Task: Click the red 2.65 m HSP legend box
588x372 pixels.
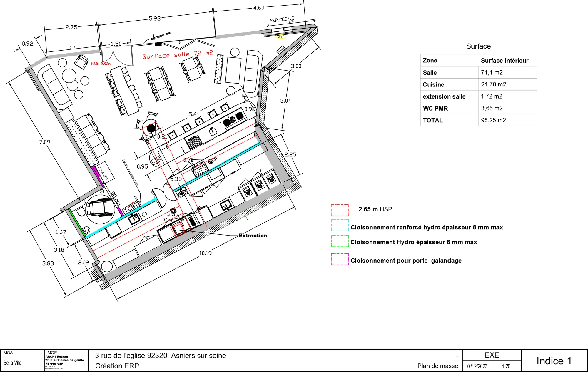Action: pyautogui.click(x=340, y=210)
